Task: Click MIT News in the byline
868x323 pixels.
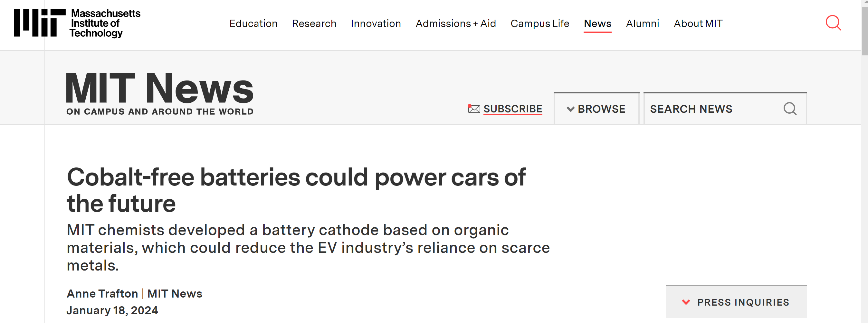Action: [x=175, y=293]
